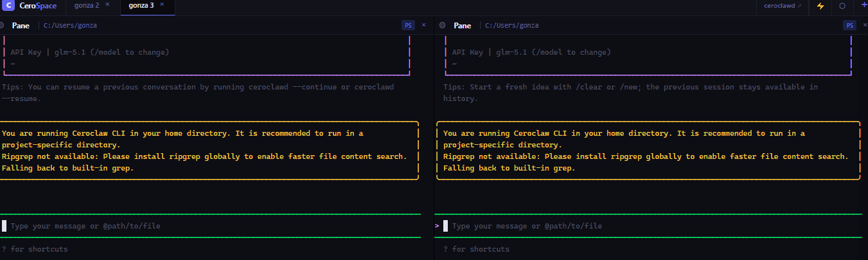
Task: Click the left pane C:/Users/gonza path
Action: pos(70,25)
